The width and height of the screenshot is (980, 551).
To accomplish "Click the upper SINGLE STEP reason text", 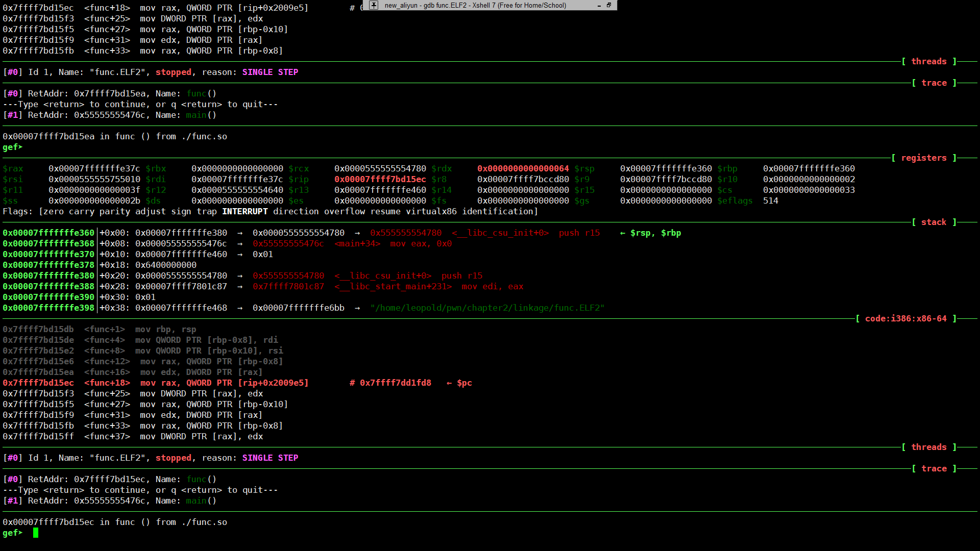I will 271,72.
